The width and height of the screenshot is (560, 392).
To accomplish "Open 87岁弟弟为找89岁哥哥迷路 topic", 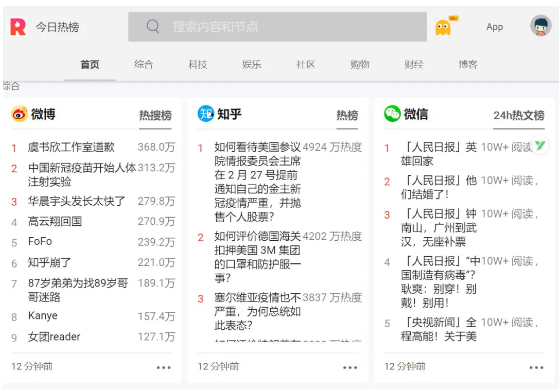I will click(x=78, y=290).
